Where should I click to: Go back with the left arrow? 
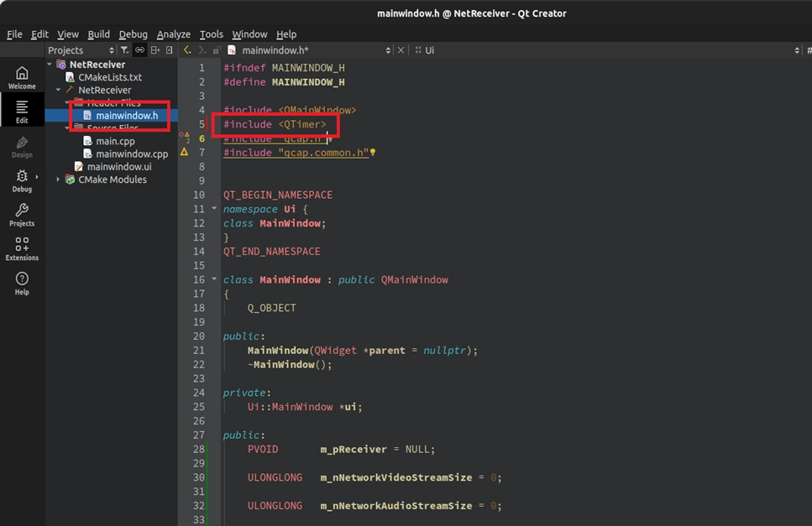coord(187,50)
